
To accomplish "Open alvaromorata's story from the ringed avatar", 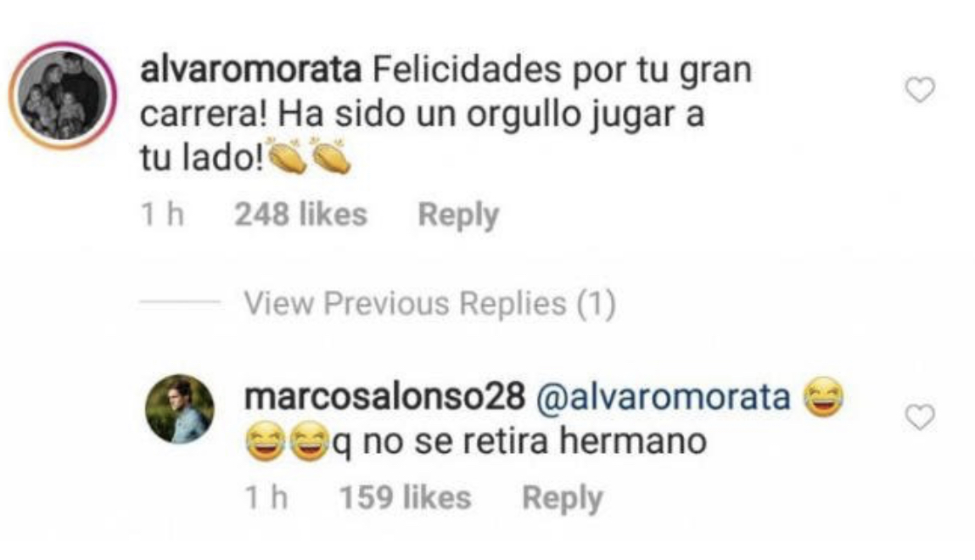I will click(x=63, y=96).
